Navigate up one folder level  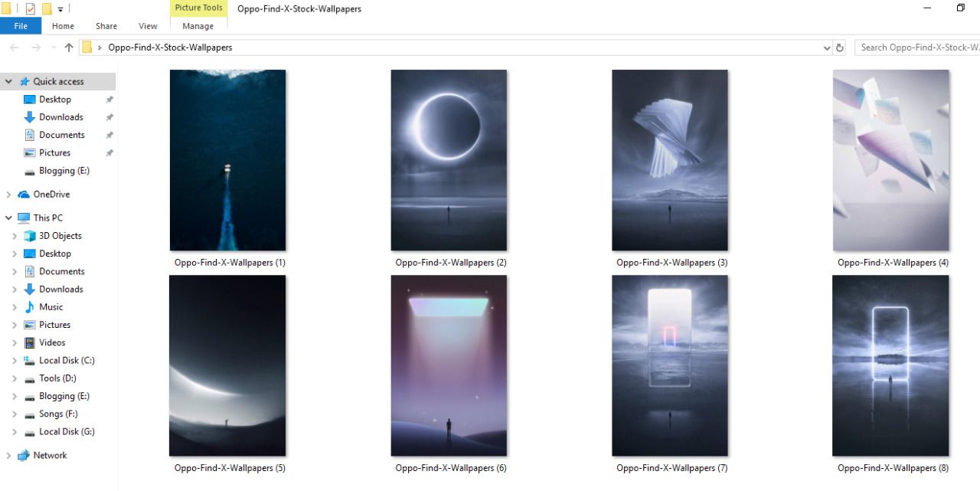[x=68, y=47]
